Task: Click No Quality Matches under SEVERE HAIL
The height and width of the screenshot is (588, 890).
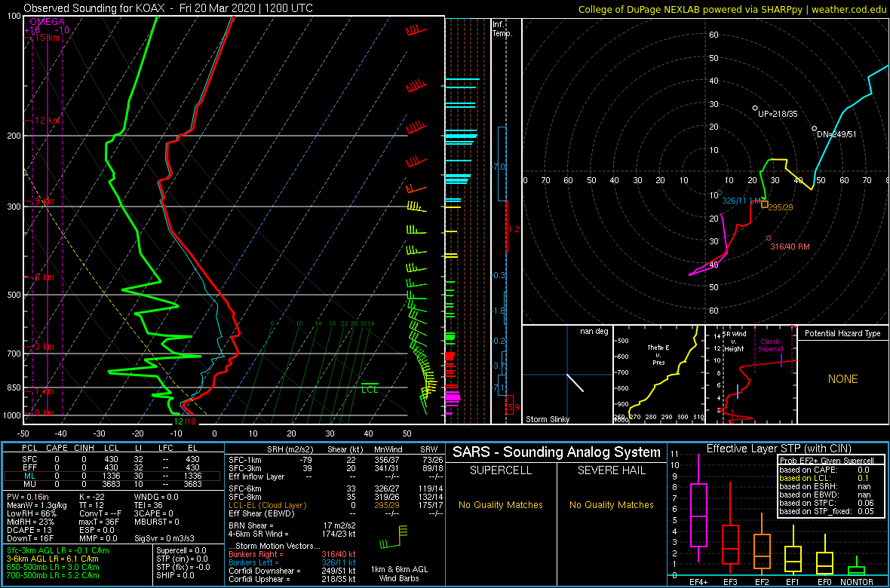Action: (x=611, y=504)
